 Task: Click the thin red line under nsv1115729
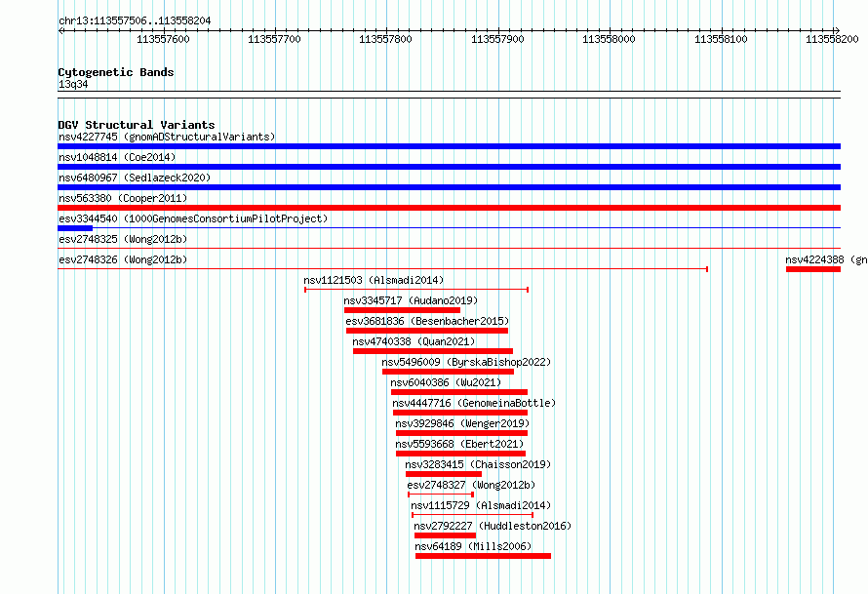tap(472, 515)
